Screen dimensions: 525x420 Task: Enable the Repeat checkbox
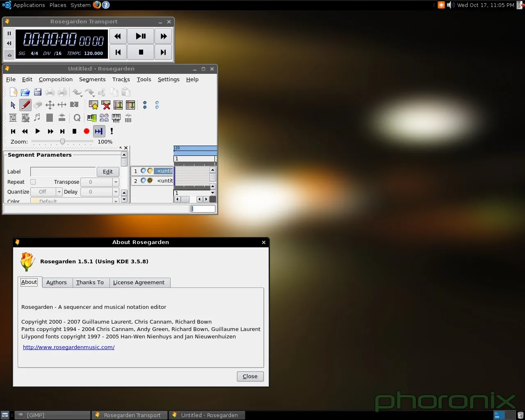coord(33,182)
